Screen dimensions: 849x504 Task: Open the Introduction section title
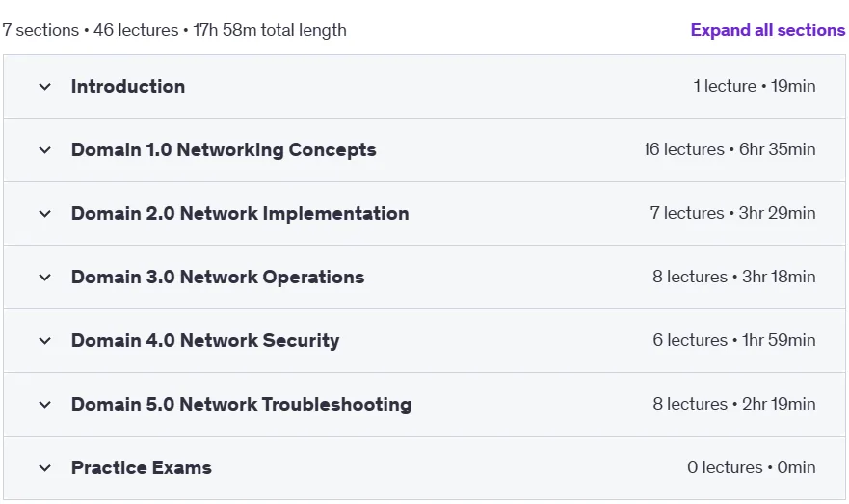point(128,86)
